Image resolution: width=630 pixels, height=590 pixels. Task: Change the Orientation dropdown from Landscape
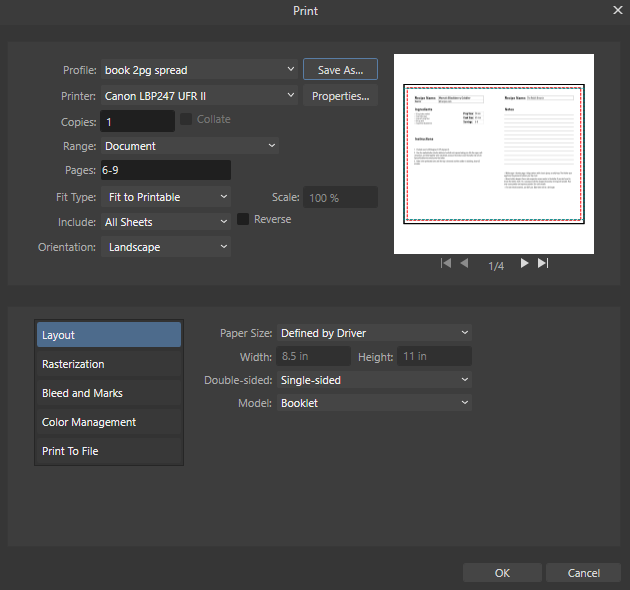click(166, 247)
